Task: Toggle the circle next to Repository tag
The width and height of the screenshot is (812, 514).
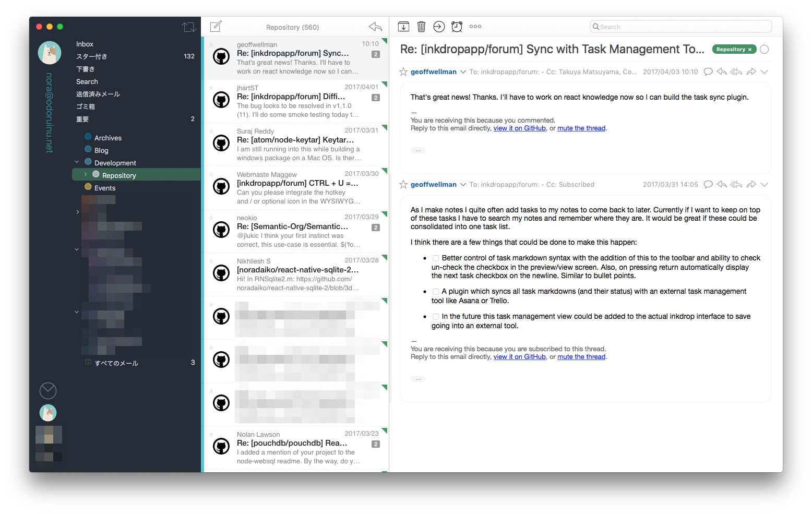Action: [x=765, y=50]
